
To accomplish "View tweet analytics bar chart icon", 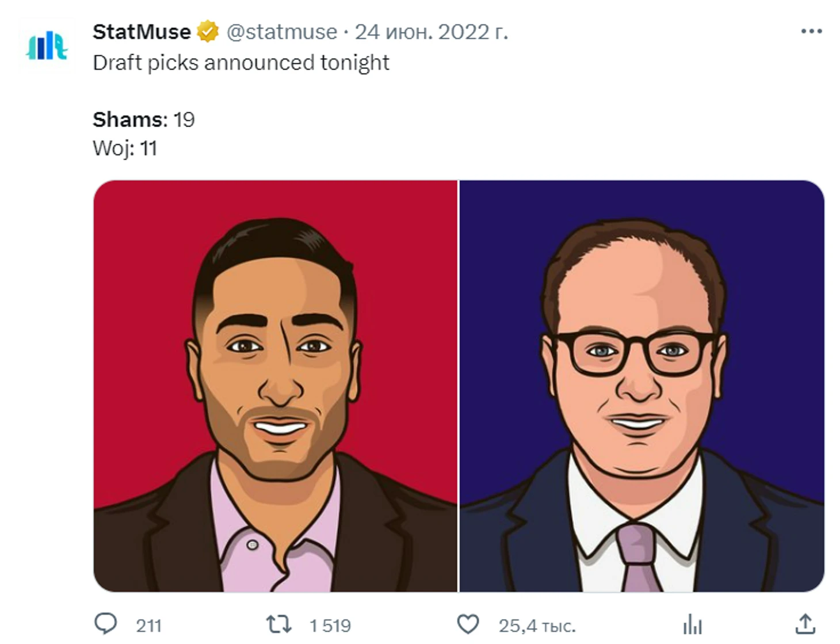I will [x=693, y=624].
